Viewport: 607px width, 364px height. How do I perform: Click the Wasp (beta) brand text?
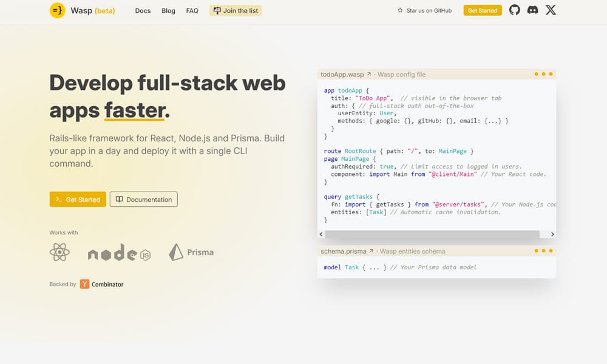(x=93, y=11)
